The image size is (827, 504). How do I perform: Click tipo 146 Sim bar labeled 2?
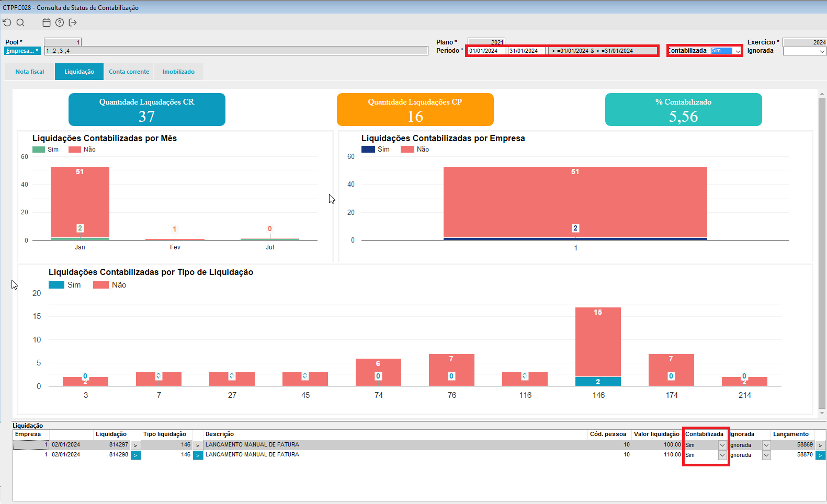[598, 382]
